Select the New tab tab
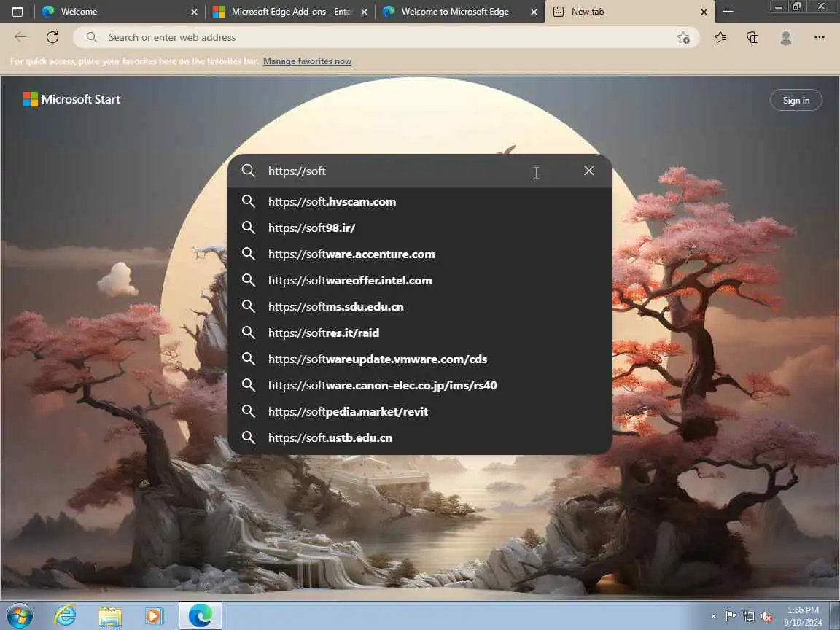 point(629,11)
